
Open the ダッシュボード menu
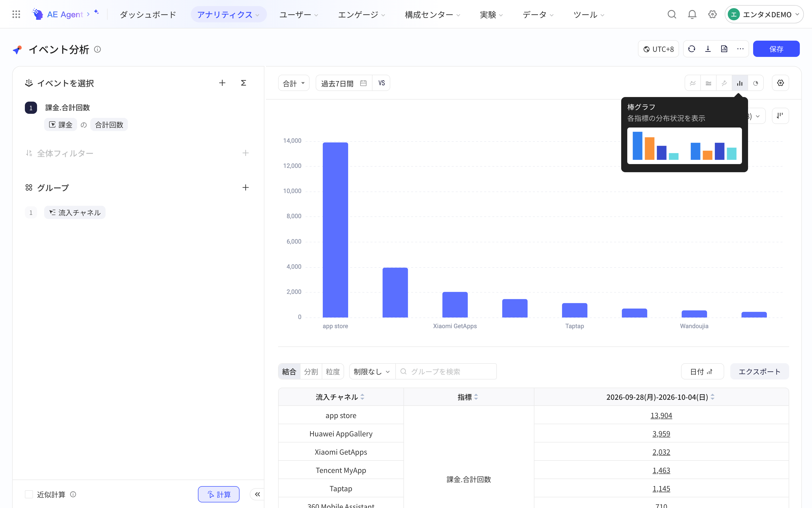pos(148,14)
